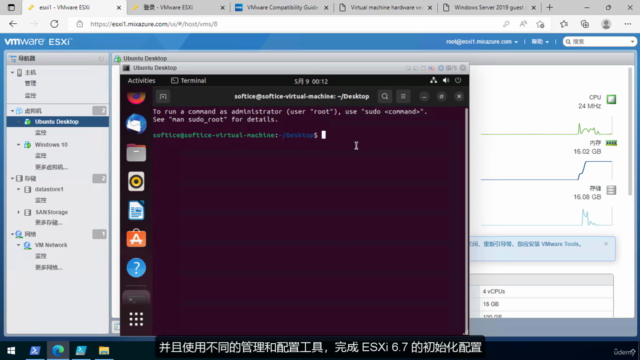The height and width of the screenshot is (360, 640).
Task: Open Ubuntu Software store icon
Action: click(x=136, y=238)
